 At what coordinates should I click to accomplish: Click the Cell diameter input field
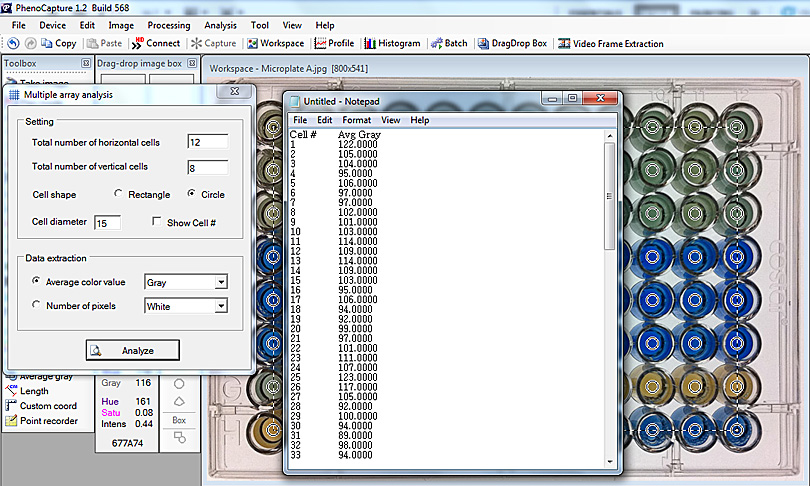(x=107, y=223)
